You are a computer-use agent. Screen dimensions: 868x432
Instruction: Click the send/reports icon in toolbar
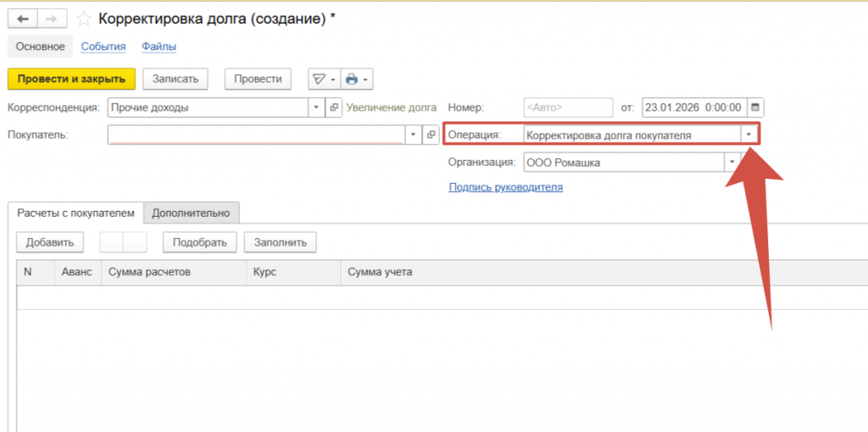pos(319,79)
